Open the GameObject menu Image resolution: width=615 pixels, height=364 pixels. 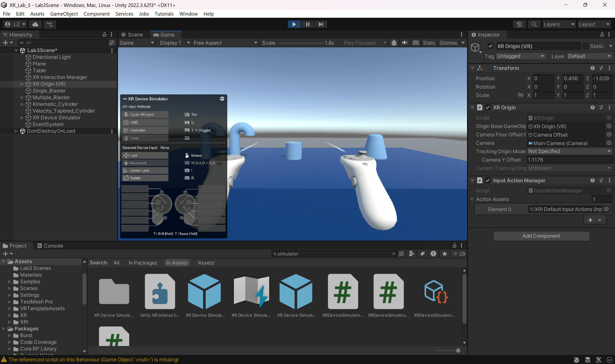point(64,14)
